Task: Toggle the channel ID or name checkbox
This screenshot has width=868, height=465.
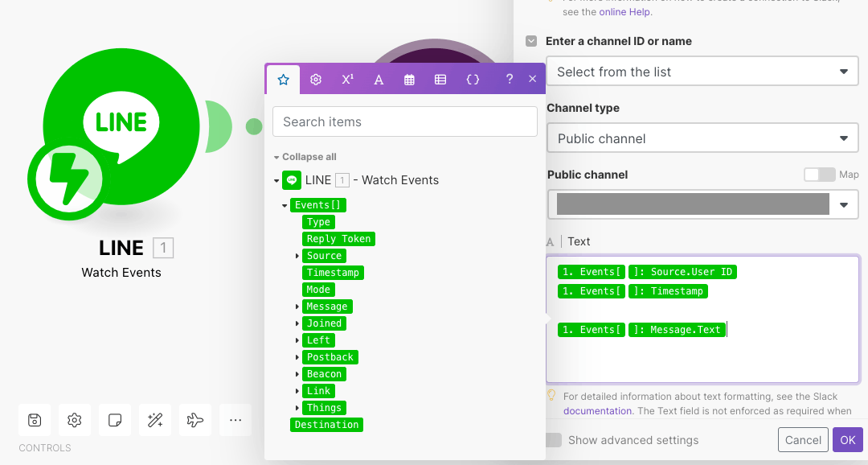Action: coord(531,41)
